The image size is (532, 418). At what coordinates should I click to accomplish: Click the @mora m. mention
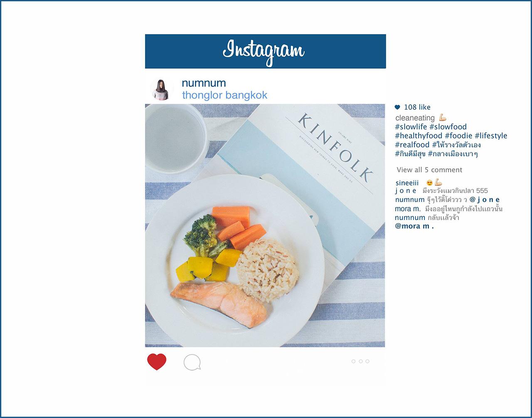click(414, 226)
